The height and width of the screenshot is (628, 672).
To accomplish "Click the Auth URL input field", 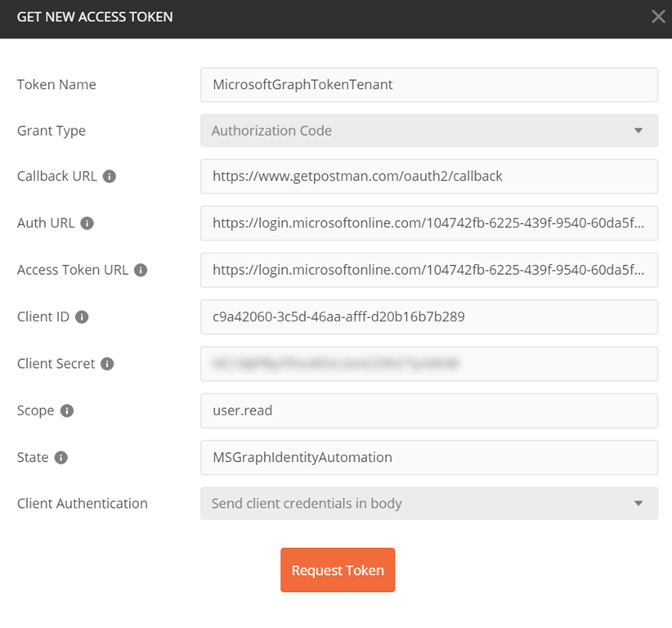I will pyautogui.click(x=429, y=223).
